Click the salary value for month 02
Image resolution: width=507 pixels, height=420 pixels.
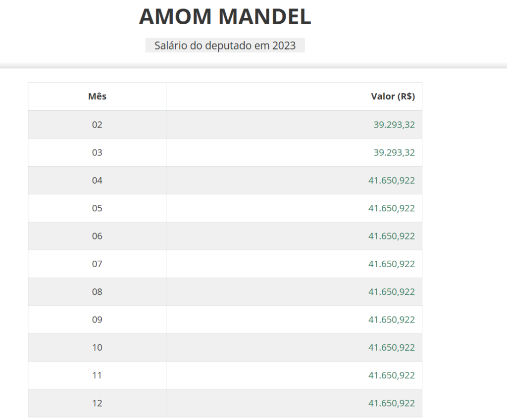coord(394,125)
